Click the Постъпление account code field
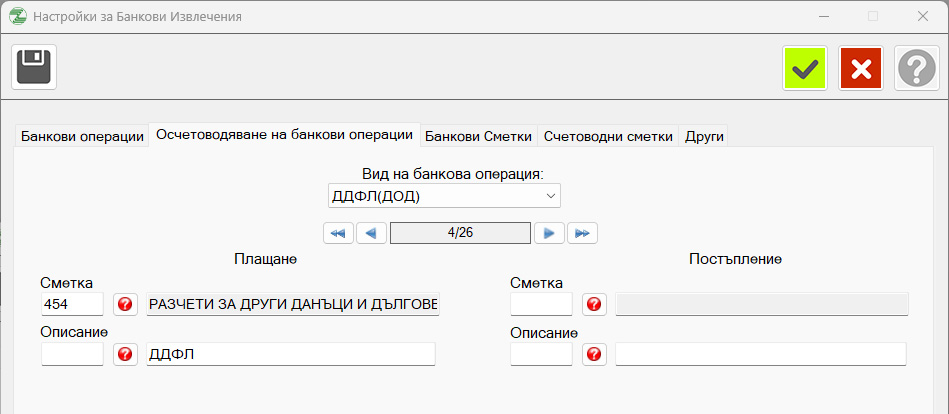 (x=541, y=304)
